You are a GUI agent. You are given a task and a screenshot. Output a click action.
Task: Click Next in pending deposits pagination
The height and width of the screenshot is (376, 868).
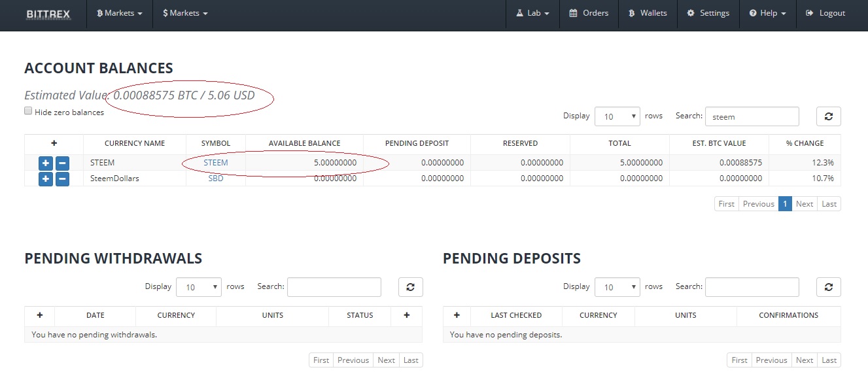[x=805, y=360]
